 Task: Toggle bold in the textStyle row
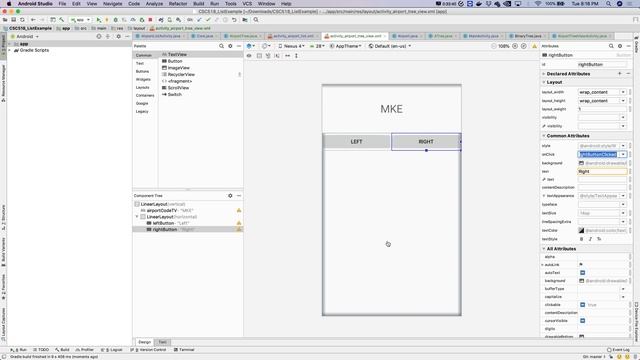[582, 239]
